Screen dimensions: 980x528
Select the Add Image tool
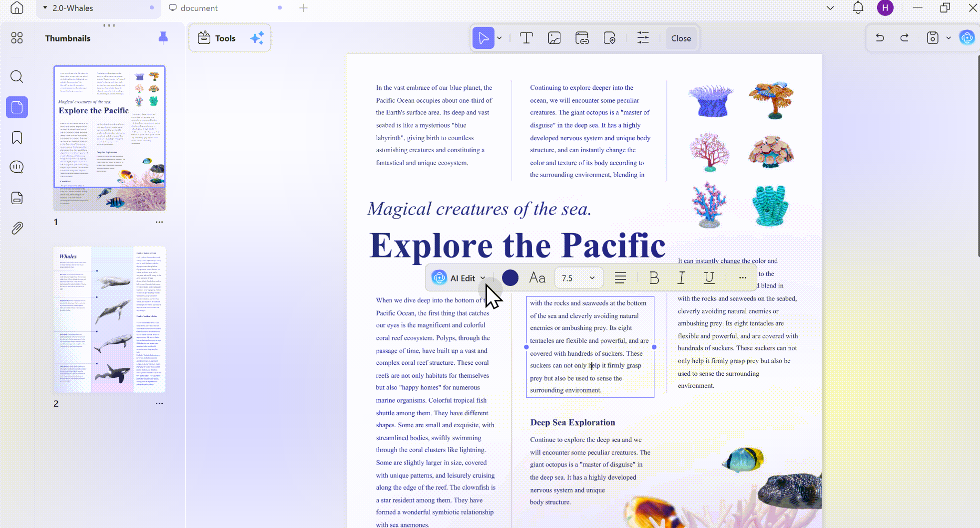click(x=554, y=38)
